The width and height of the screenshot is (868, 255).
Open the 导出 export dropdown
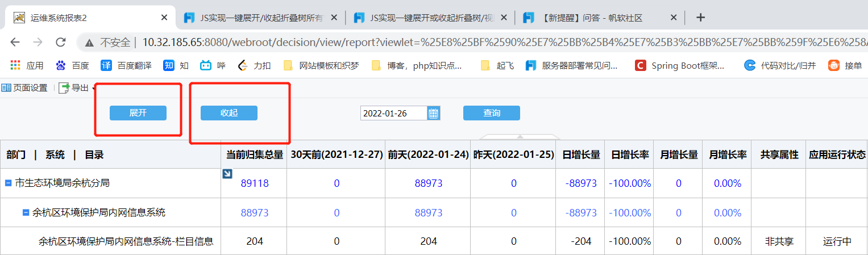[77, 88]
